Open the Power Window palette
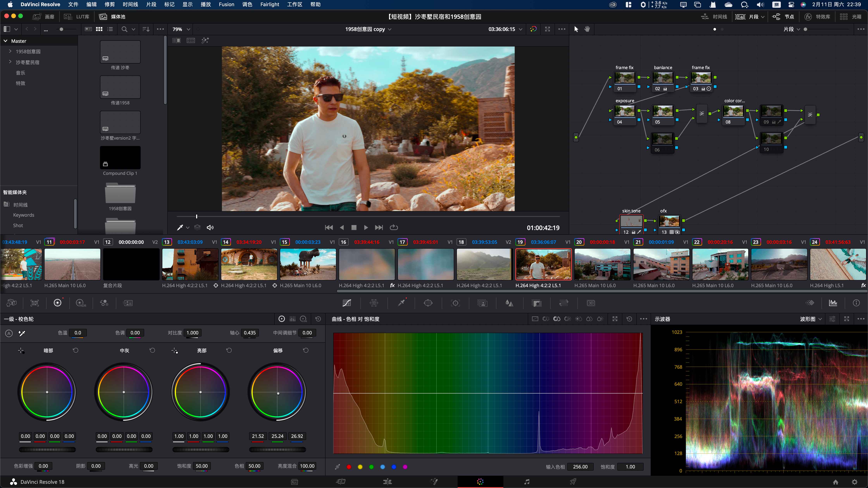 [x=428, y=303]
